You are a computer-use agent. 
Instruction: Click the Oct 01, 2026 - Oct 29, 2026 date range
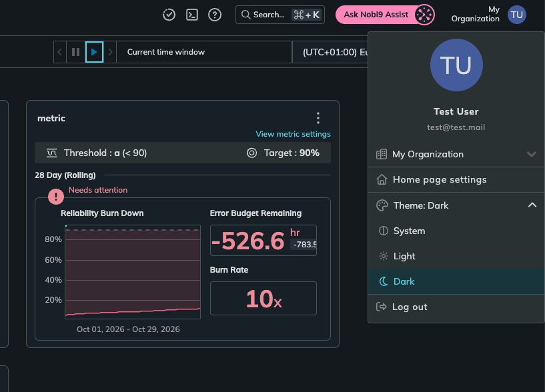[128, 329]
